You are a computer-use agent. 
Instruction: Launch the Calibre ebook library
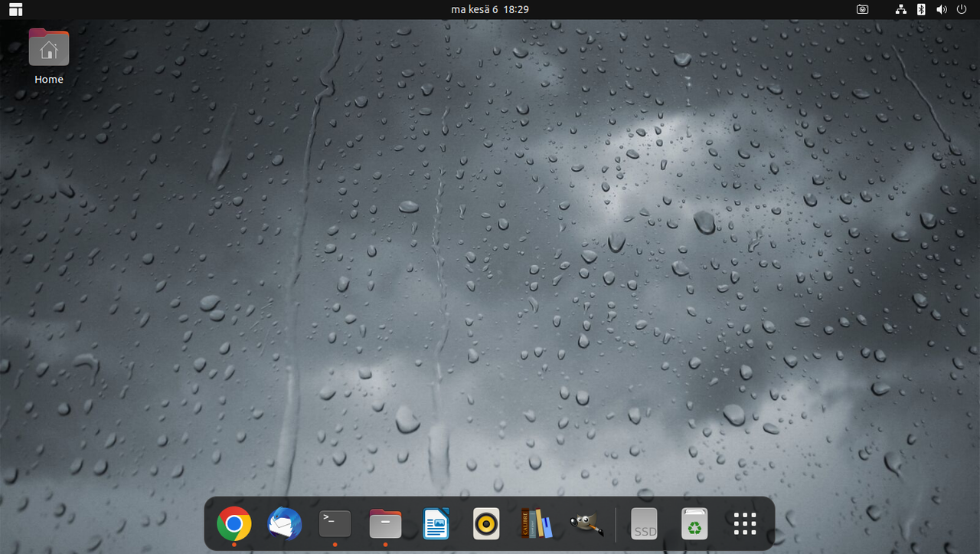537,523
